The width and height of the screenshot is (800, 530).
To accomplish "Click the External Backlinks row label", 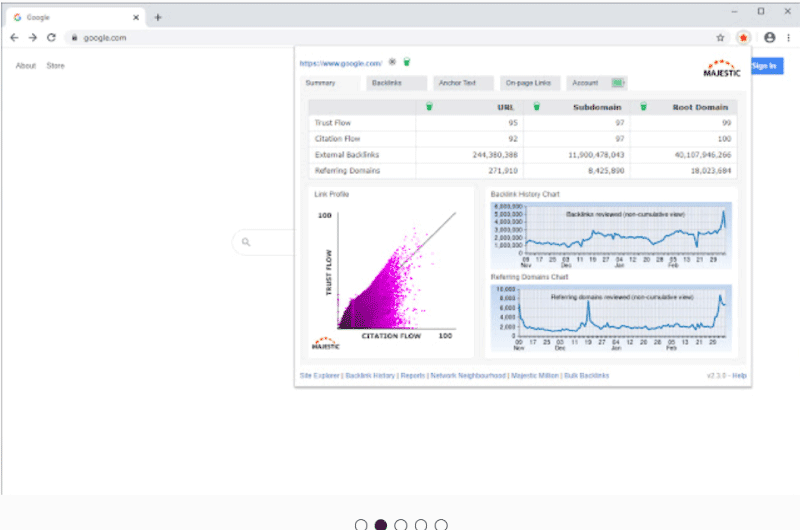I will click(347, 155).
